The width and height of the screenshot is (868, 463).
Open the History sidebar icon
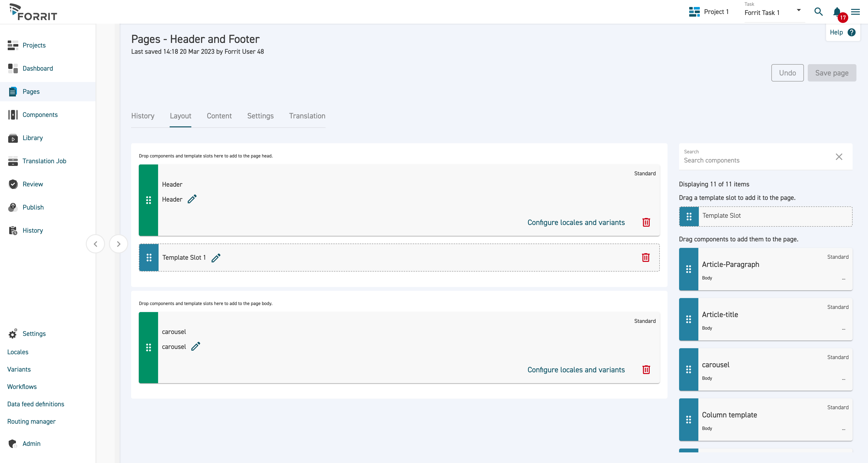click(x=13, y=231)
